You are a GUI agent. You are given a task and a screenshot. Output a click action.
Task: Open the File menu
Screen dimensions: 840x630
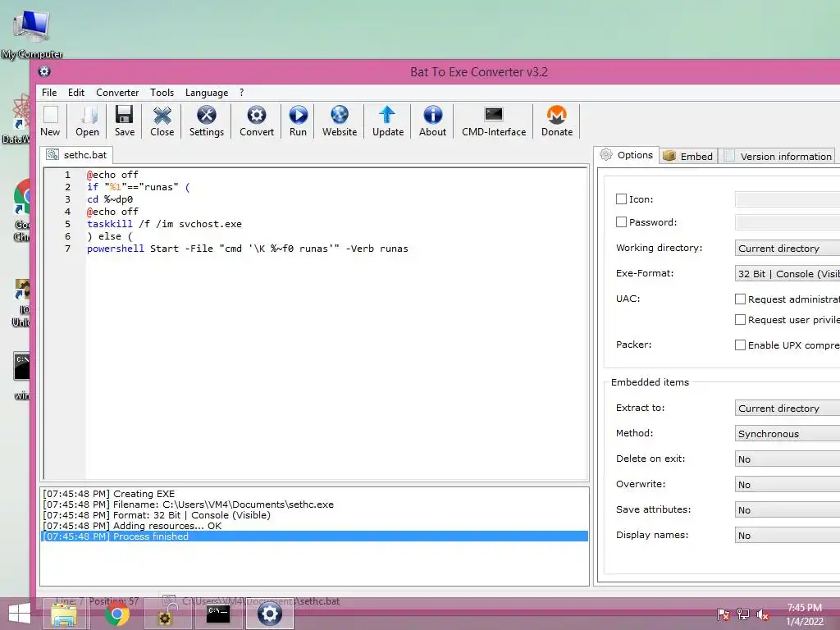(x=49, y=93)
